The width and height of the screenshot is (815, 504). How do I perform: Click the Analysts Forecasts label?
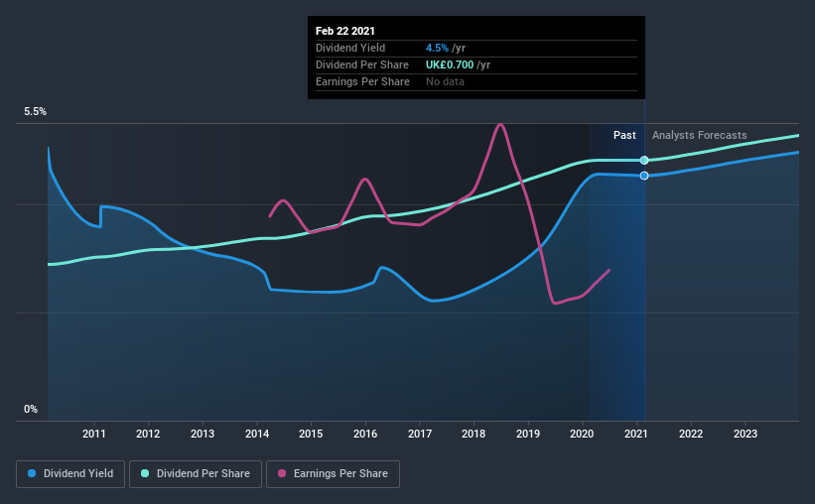(x=700, y=136)
